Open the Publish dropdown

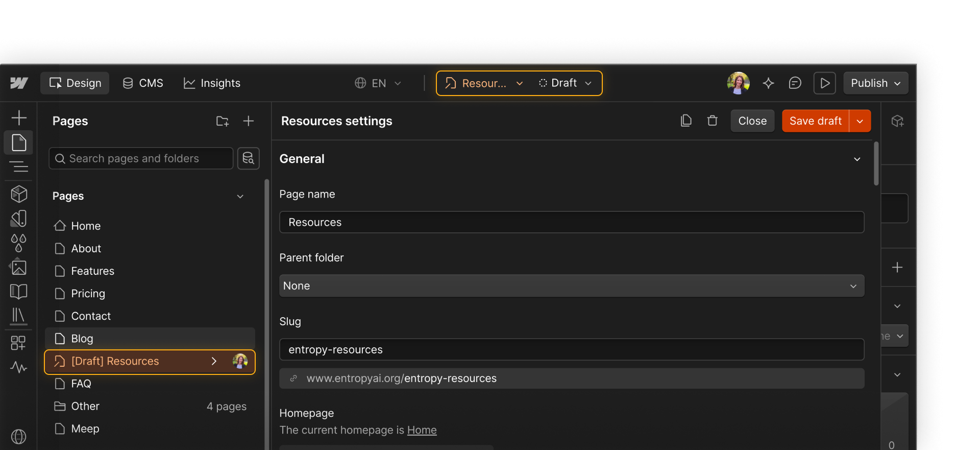click(876, 83)
